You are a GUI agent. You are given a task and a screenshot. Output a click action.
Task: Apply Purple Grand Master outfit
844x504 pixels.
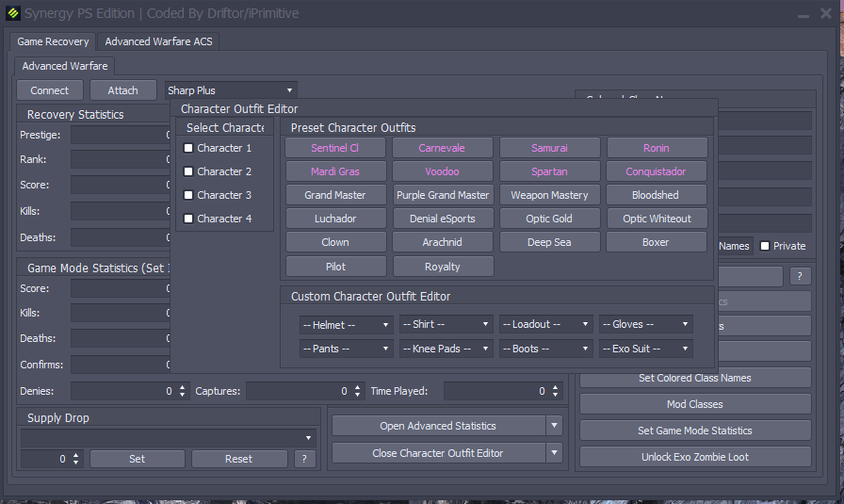[442, 195]
